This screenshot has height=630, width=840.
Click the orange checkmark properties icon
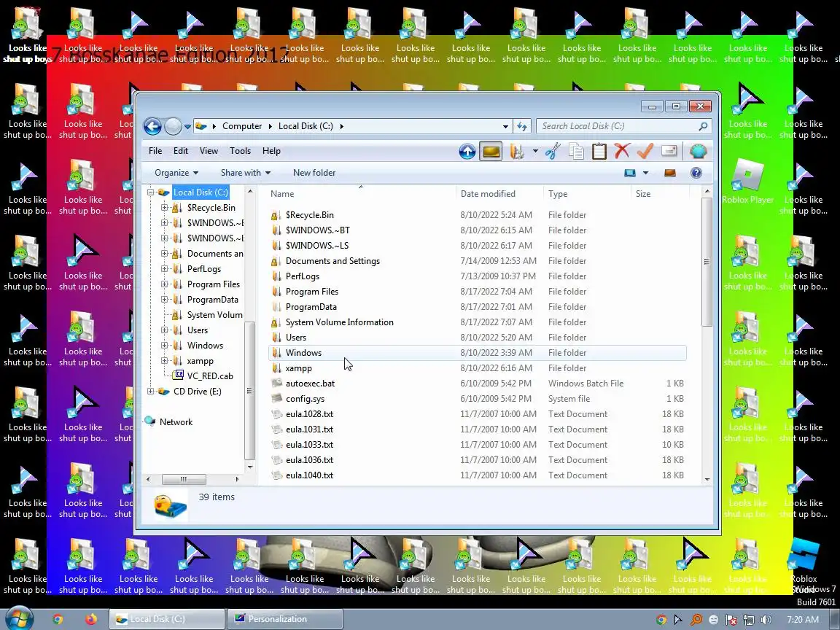pos(645,151)
